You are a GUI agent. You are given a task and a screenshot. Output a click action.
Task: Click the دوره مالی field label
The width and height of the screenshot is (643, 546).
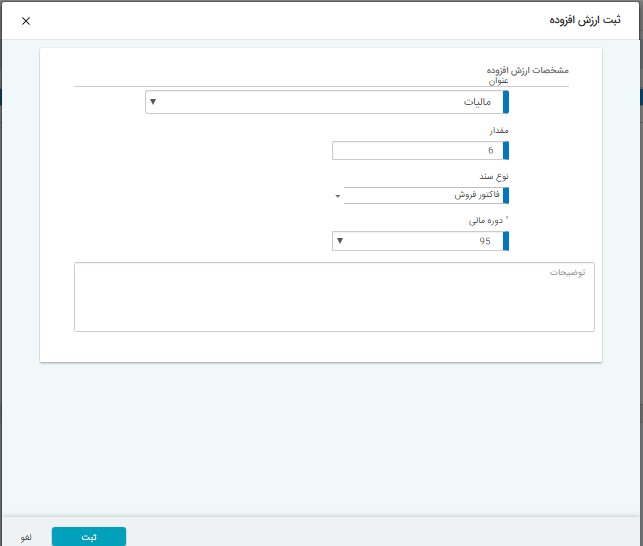486,221
